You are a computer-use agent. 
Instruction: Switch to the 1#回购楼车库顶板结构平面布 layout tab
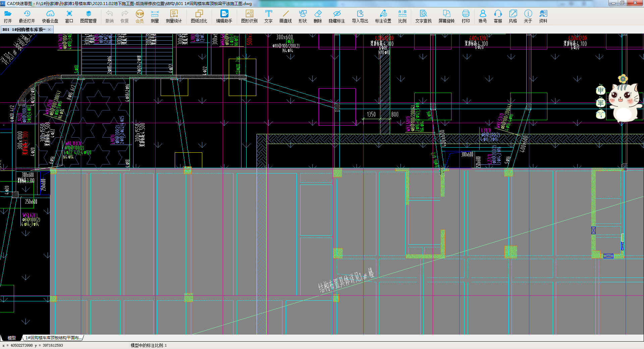53,338
